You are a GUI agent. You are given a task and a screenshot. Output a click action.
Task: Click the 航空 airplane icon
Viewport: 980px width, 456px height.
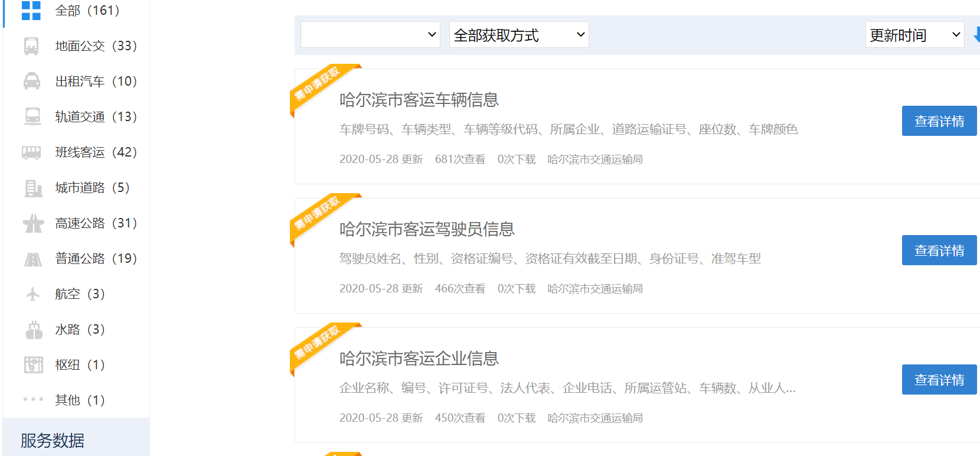(33, 294)
